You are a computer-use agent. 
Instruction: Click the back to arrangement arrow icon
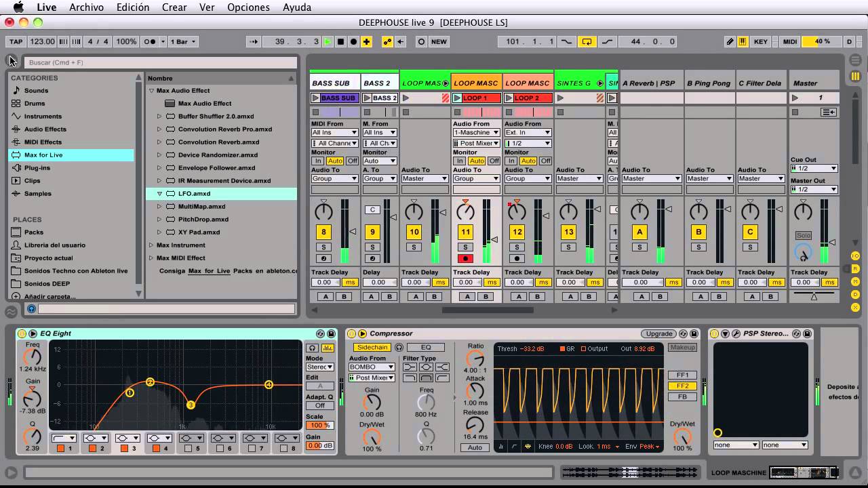tap(400, 41)
